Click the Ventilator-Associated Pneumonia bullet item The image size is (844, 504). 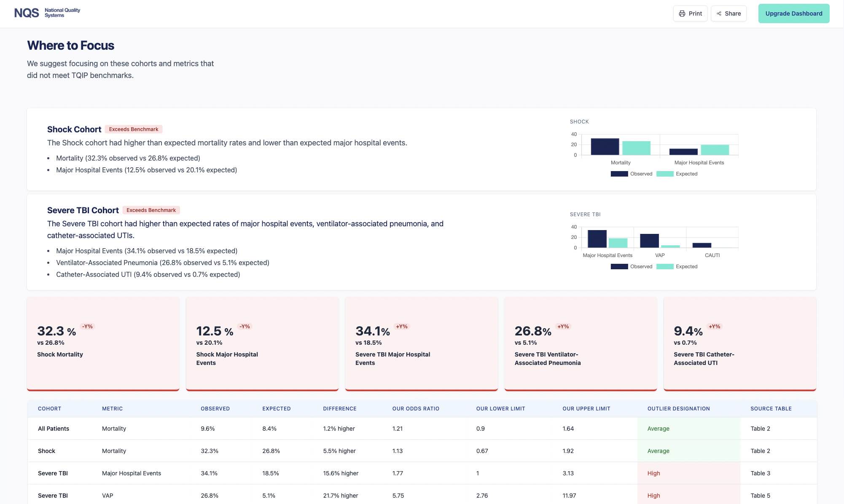pyautogui.click(x=163, y=263)
